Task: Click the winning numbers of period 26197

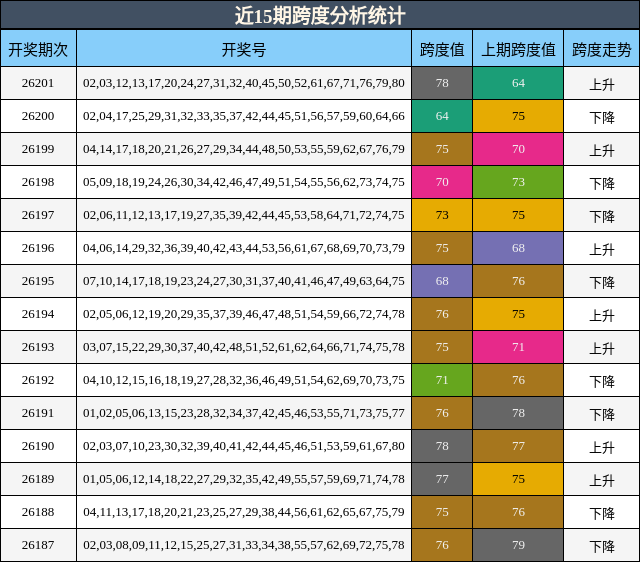Action: 244,215
